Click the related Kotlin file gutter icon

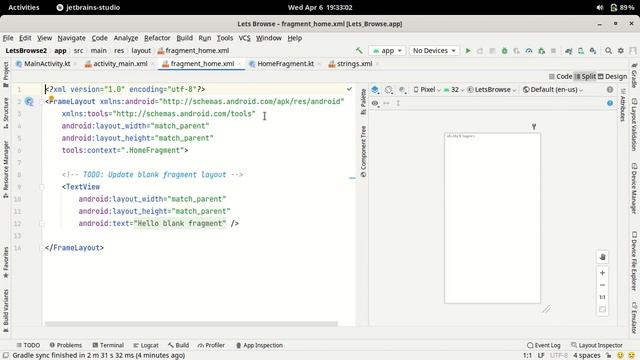(29, 101)
